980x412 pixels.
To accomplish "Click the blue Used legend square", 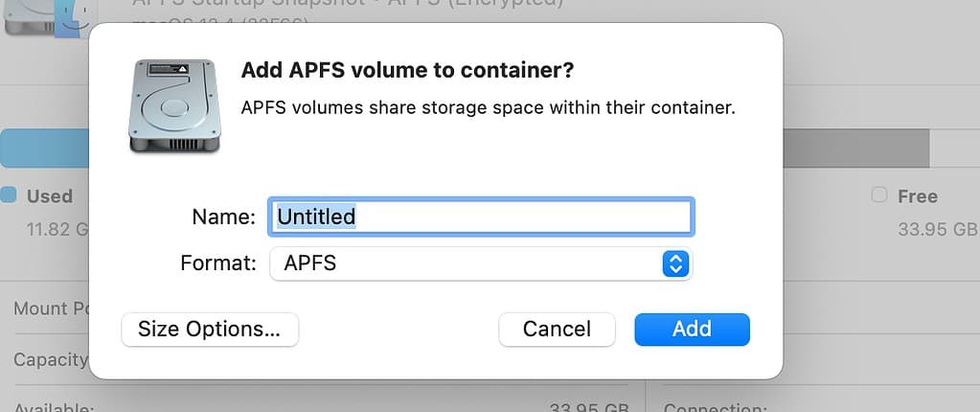I will (x=9, y=195).
